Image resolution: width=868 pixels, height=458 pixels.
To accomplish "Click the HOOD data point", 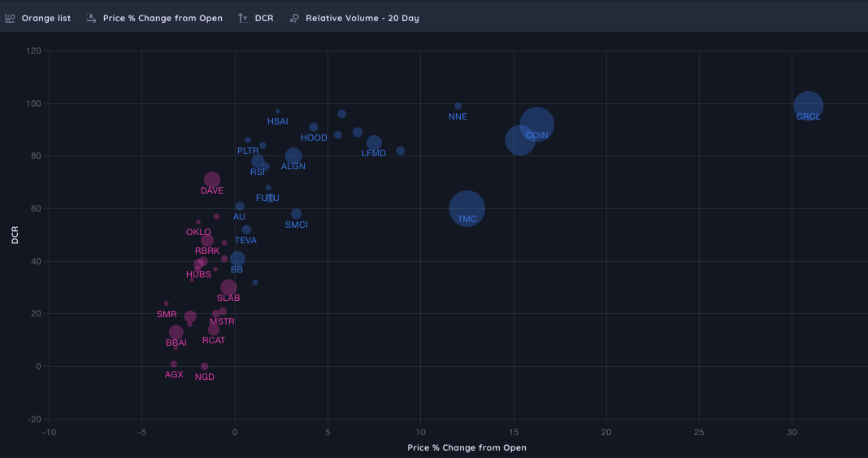I will point(314,127).
